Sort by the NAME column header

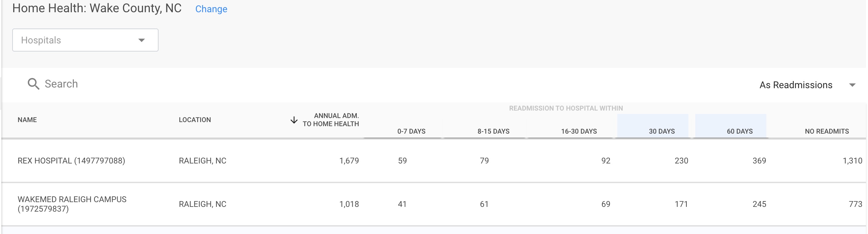pyautogui.click(x=27, y=120)
